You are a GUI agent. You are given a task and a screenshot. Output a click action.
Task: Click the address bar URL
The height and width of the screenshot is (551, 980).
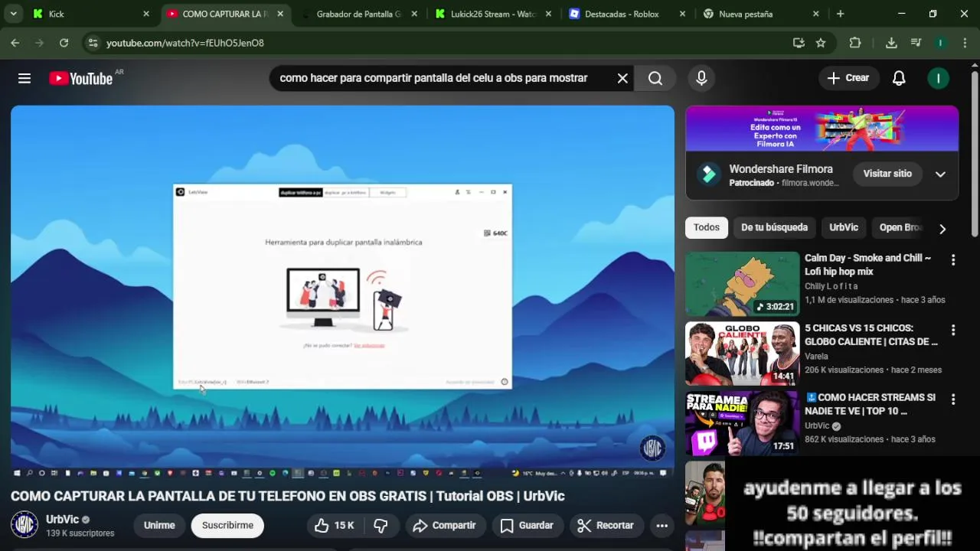click(x=185, y=43)
